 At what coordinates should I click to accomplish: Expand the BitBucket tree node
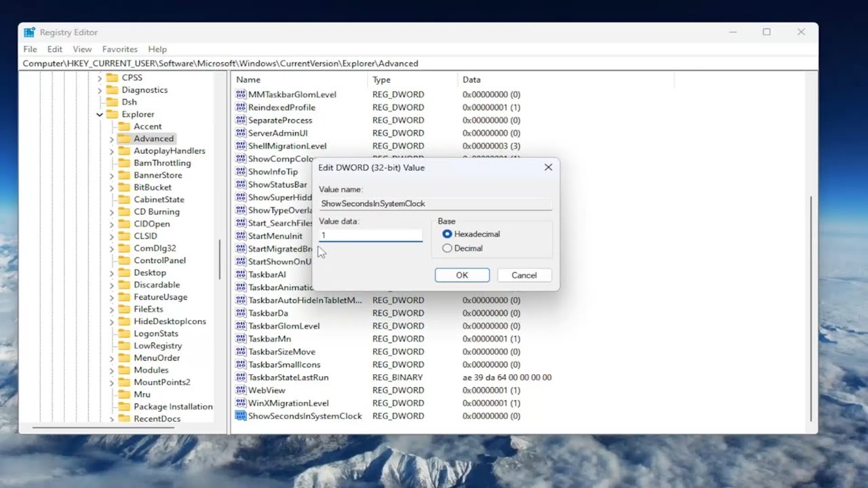(112, 188)
